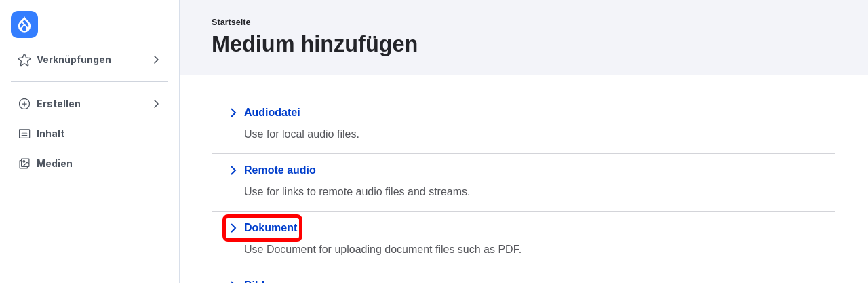Screen dimensions: 868x283
Task: Click the list icon beside Inhalt
Action: 24,134
